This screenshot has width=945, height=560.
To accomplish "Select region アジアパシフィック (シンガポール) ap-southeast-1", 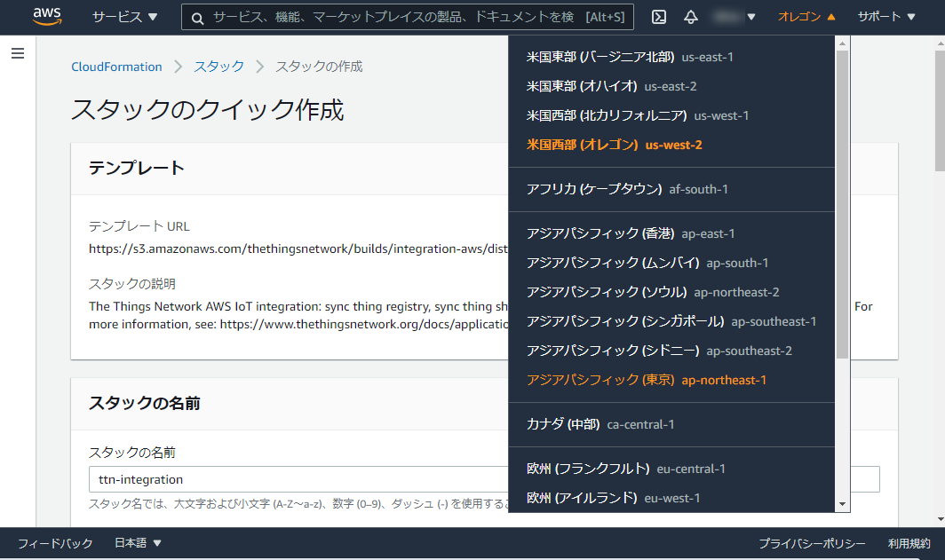I will point(671,321).
